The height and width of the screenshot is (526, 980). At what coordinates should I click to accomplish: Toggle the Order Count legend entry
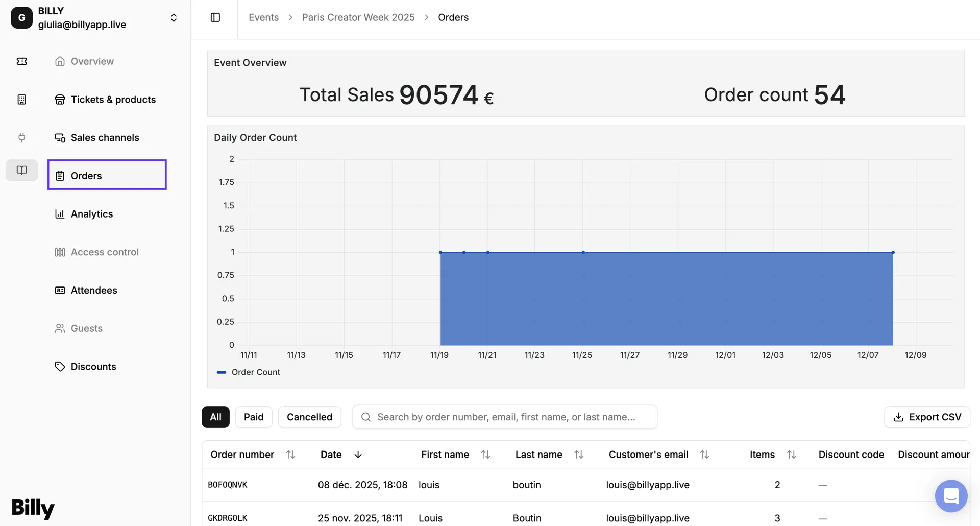[249, 372]
